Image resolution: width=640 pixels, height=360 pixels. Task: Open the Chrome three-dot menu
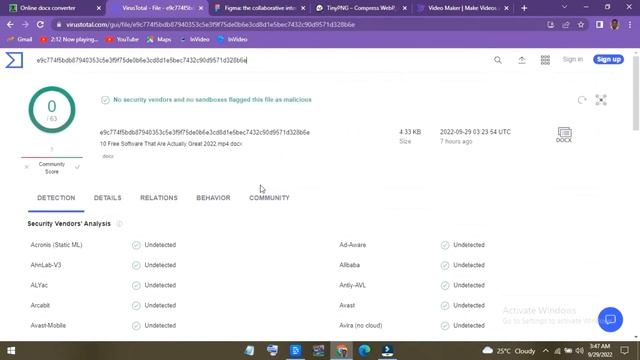[630, 24]
